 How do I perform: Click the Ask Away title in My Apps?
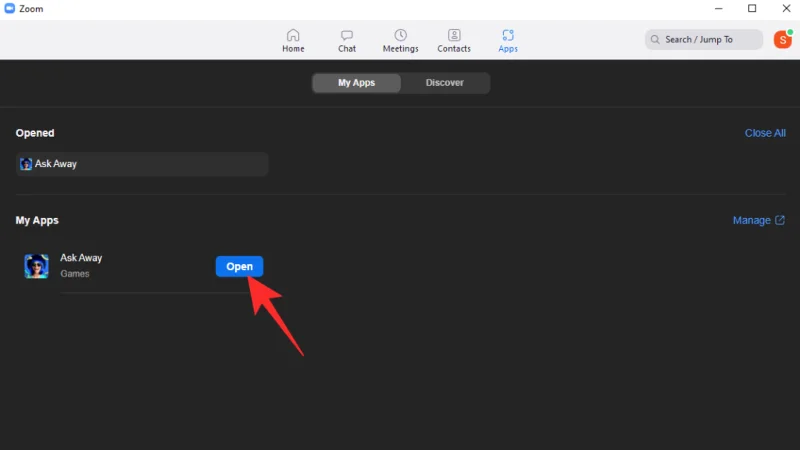point(81,258)
